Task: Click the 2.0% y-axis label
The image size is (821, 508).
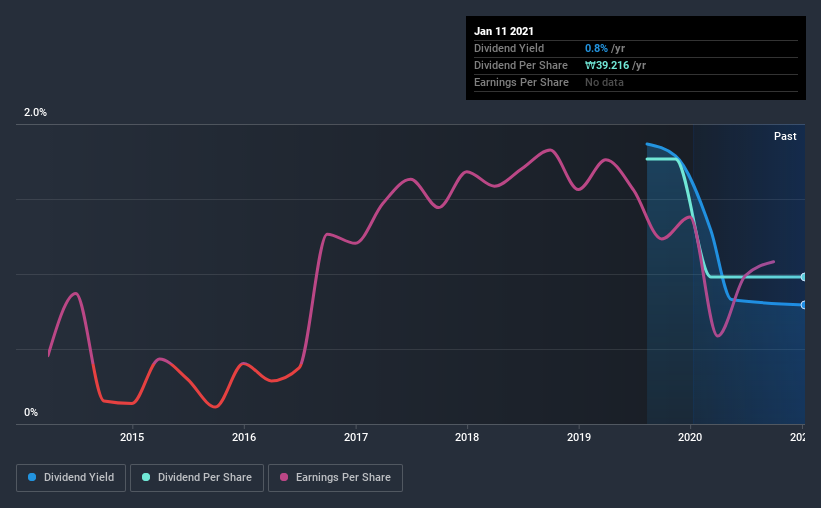Action: (x=36, y=113)
